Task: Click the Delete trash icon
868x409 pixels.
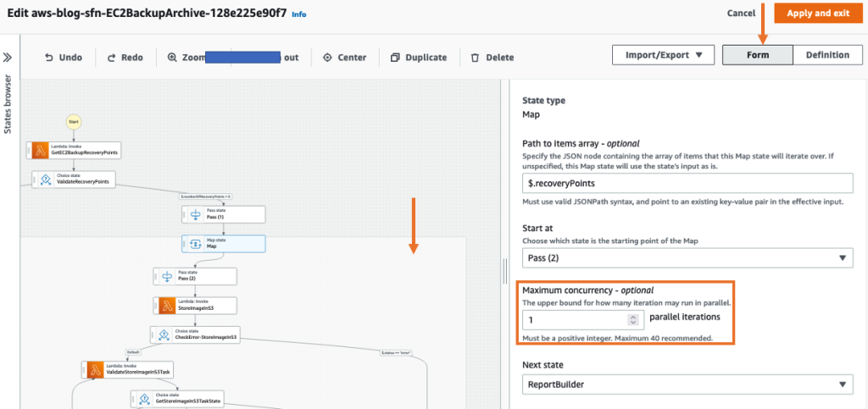Action: tap(475, 58)
